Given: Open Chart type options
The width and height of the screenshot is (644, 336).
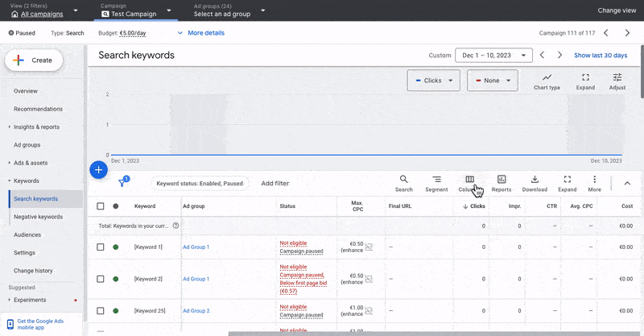Looking at the screenshot, I should 547,81.
